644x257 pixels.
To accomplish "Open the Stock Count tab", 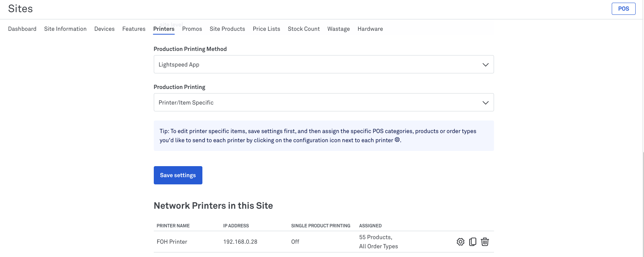I will point(304,29).
